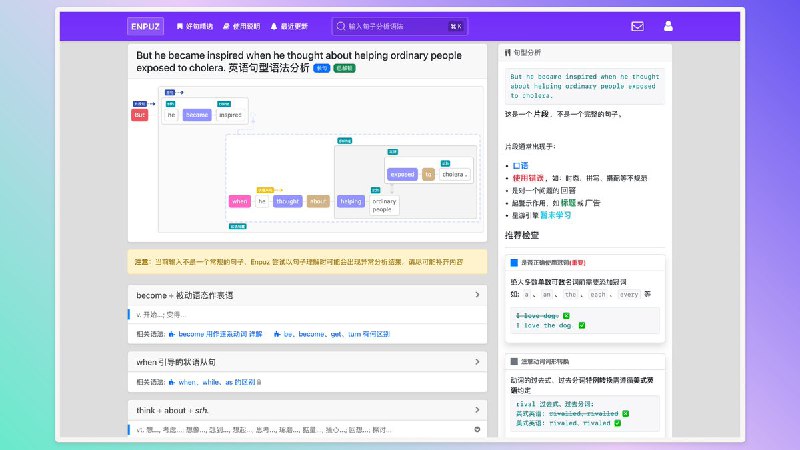Click thumbs-up icon before 'be、become' link
The width and height of the screenshot is (800, 450).
click(277, 334)
